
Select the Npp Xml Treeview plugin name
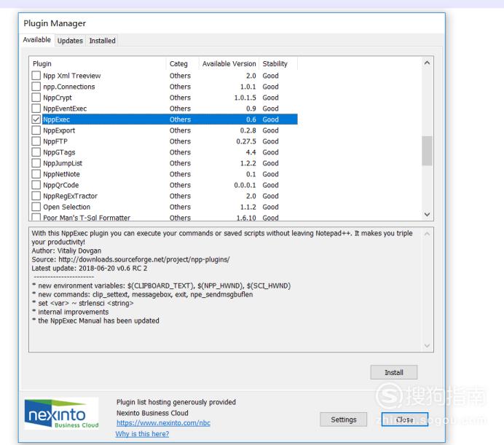tap(72, 76)
